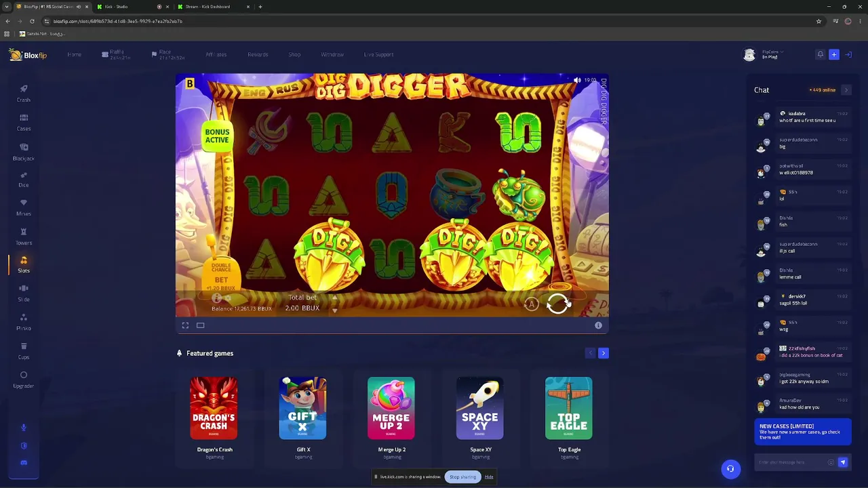Activate the Double Chance bet

click(221, 275)
